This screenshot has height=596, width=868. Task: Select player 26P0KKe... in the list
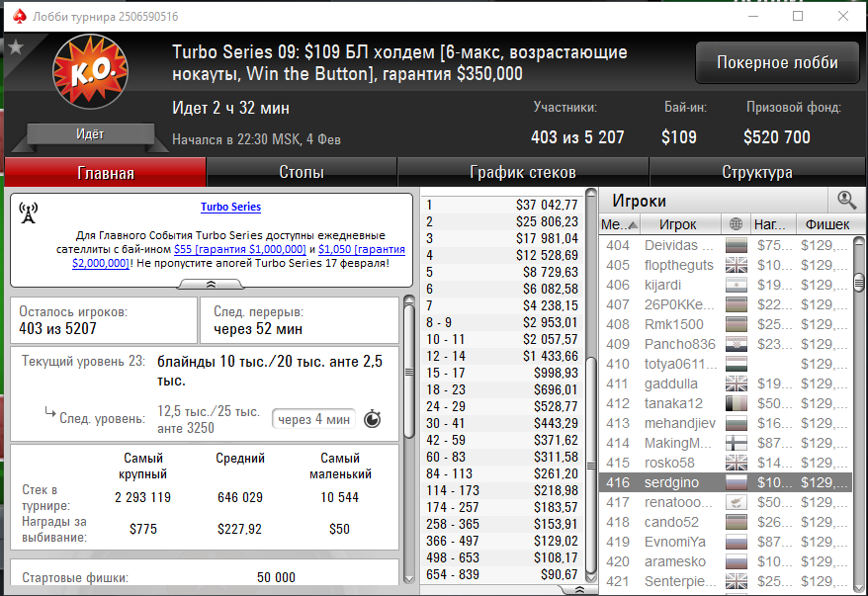[x=726, y=304]
